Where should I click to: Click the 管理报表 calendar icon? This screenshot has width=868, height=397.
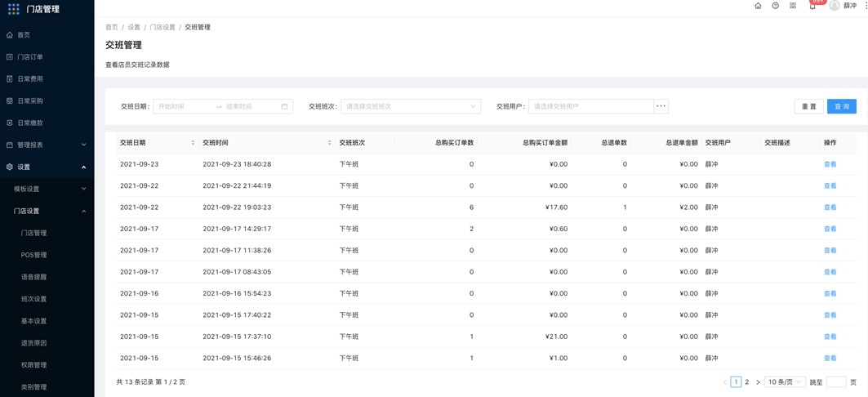point(10,145)
